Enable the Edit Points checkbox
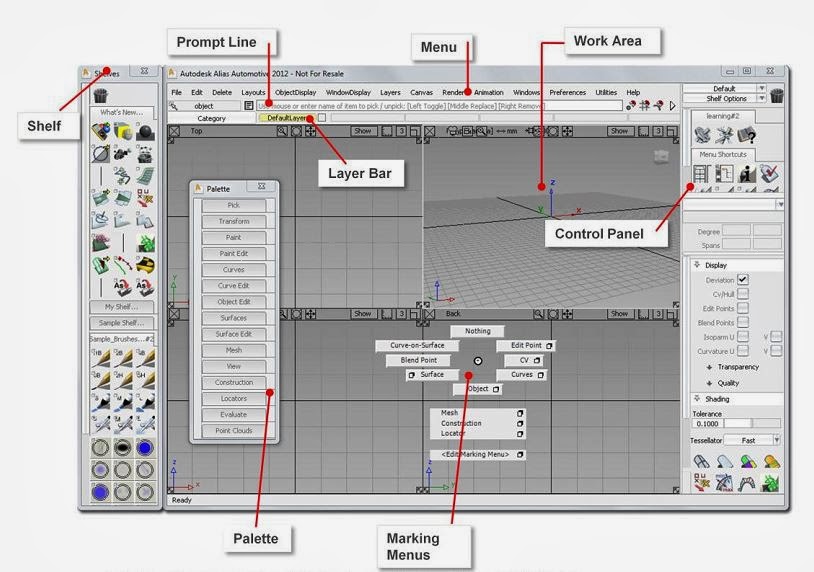Viewport: 814px width, 572px height. point(743,308)
